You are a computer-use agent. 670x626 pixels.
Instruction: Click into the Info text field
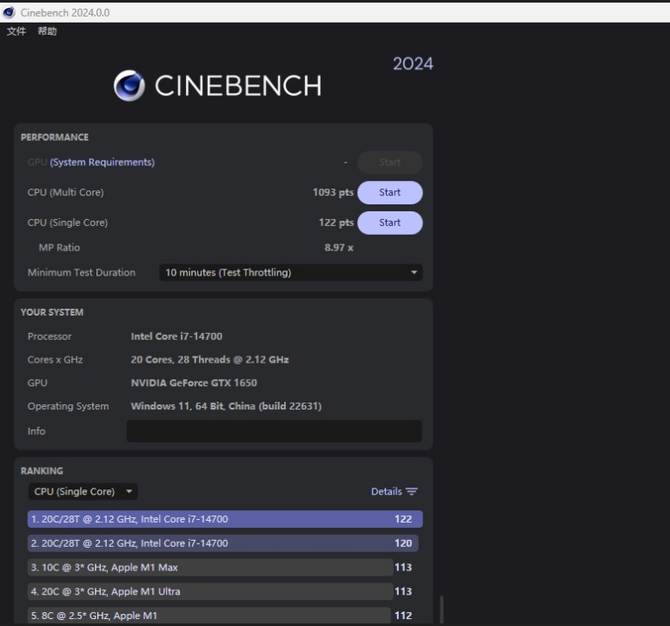click(x=274, y=431)
